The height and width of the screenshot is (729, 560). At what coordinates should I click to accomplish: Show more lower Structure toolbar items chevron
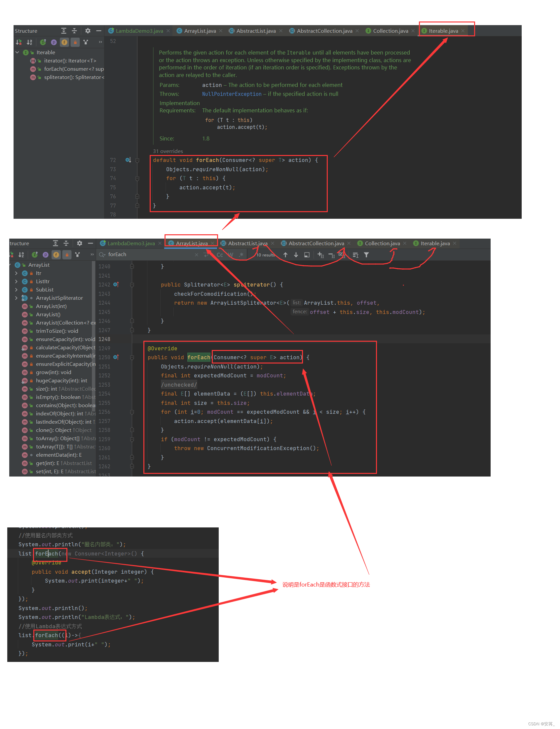point(92,255)
